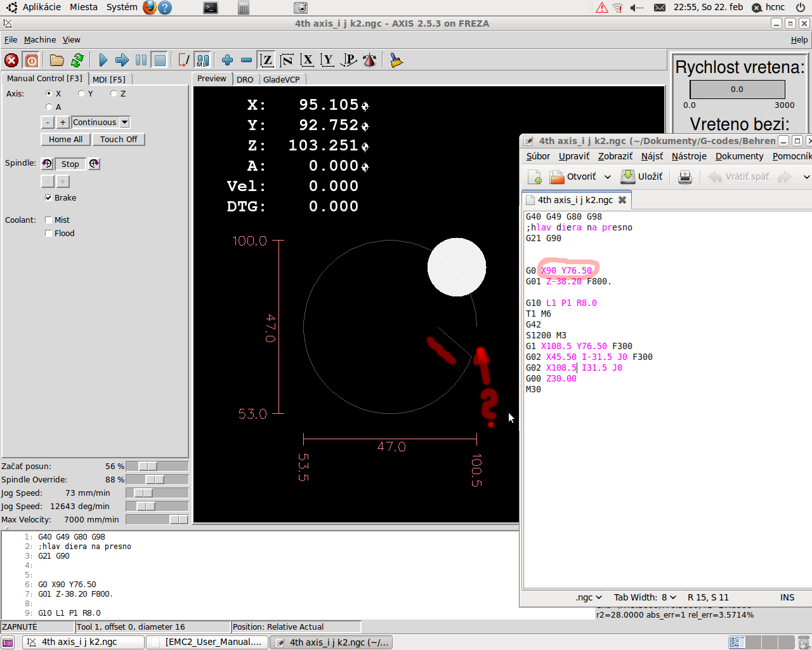Switch to the MDI [F5] tab
The height and width of the screenshot is (650, 812).
click(x=109, y=79)
